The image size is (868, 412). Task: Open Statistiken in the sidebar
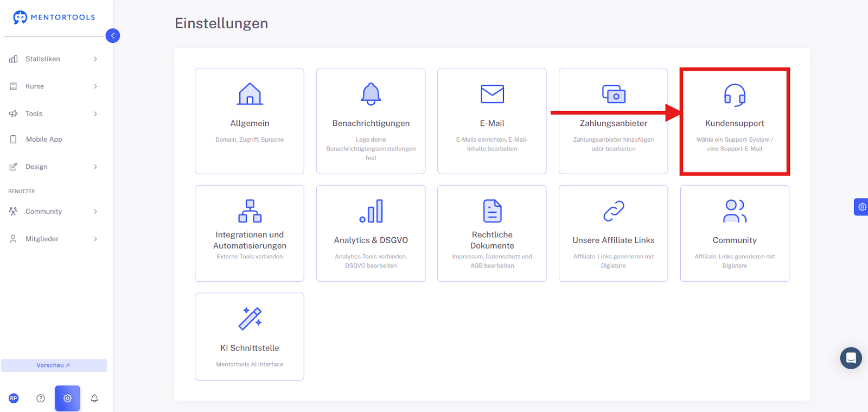(43, 59)
